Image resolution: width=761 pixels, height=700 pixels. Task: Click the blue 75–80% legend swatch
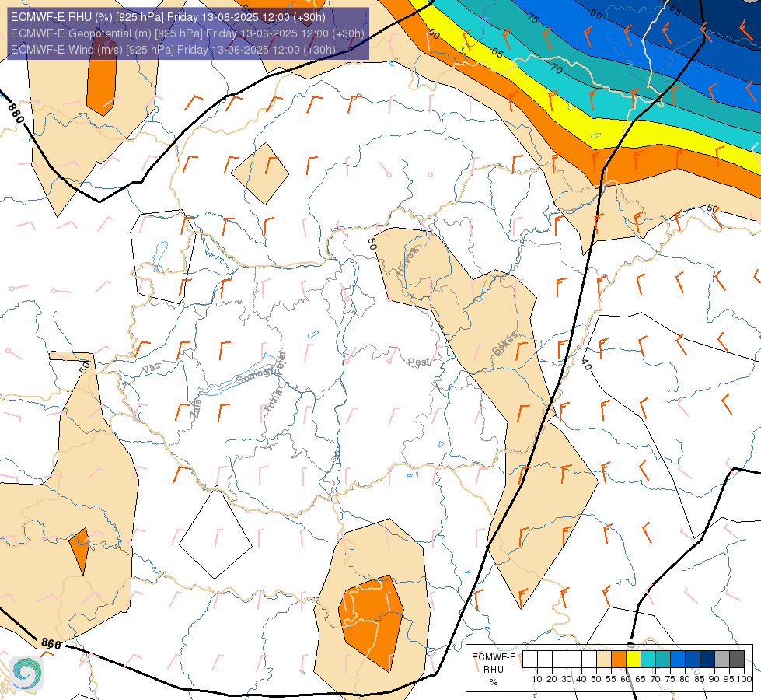[x=678, y=660]
